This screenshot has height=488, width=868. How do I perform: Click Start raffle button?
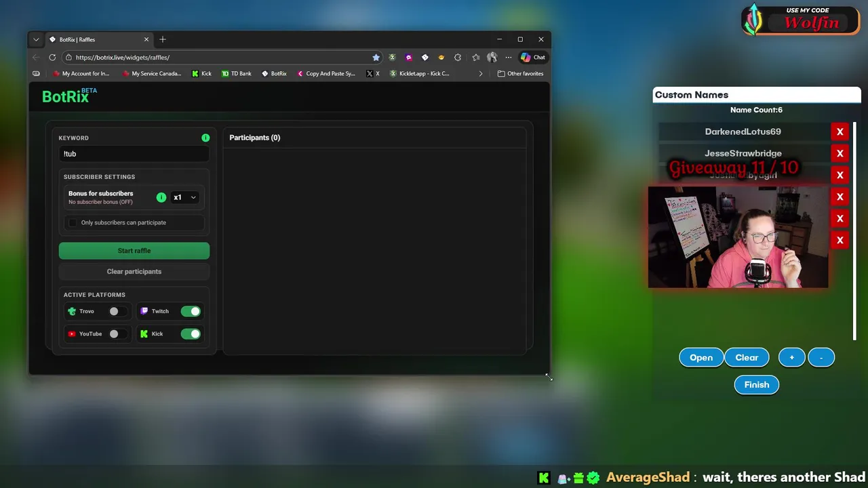[134, 251]
